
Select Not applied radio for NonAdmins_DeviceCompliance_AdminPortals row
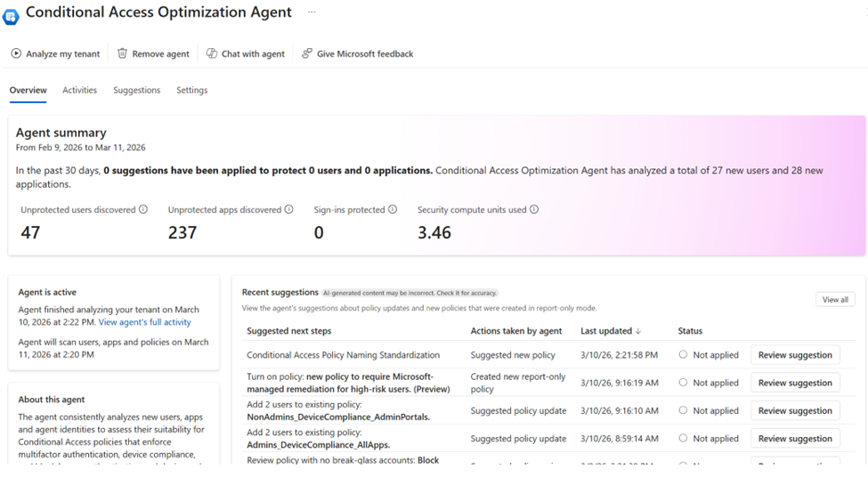(x=683, y=411)
